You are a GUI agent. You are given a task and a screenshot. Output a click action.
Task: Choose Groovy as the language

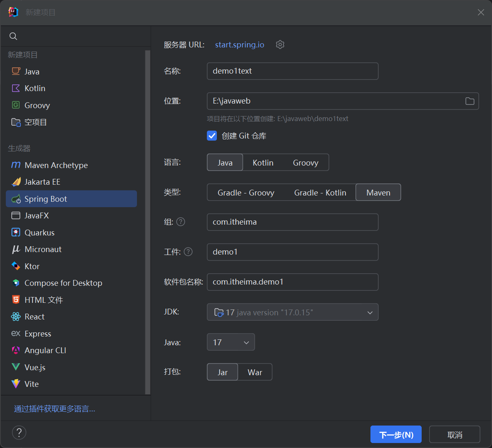[x=306, y=162]
